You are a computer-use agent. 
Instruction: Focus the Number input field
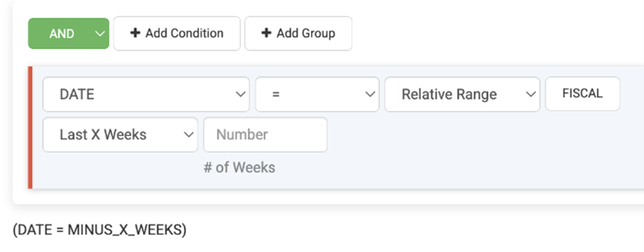265,135
